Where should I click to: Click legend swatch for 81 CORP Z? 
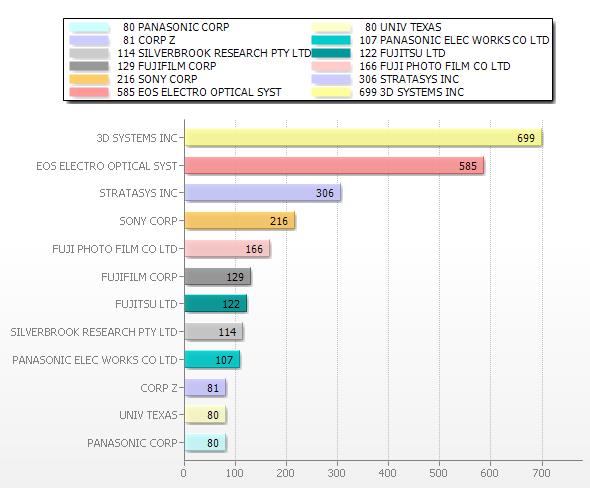[89, 40]
